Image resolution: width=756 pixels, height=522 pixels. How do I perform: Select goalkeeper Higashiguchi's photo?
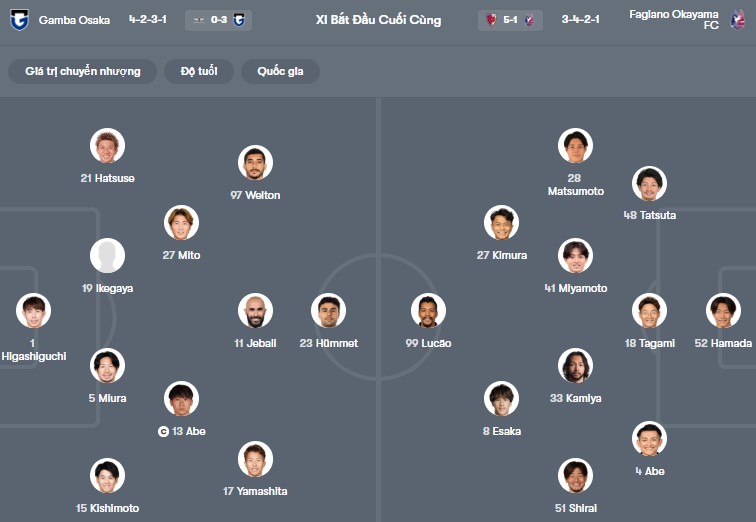33,311
